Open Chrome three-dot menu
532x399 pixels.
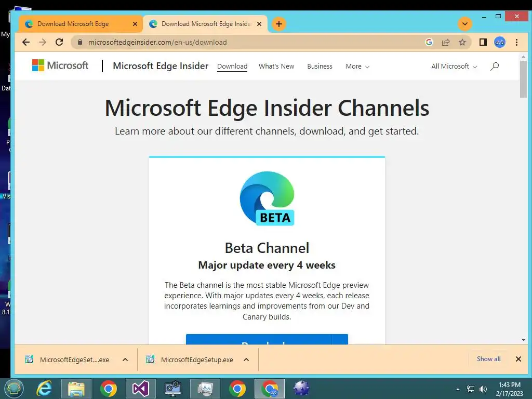517,42
